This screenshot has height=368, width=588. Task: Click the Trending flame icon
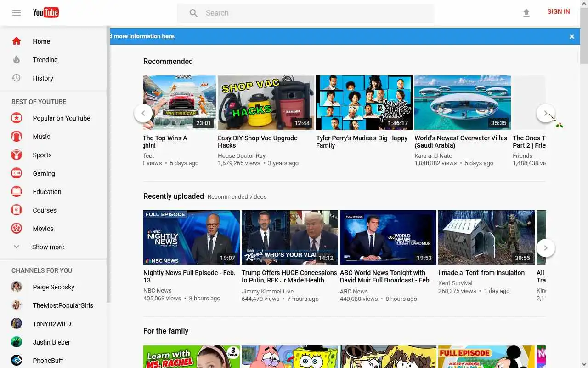click(17, 59)
